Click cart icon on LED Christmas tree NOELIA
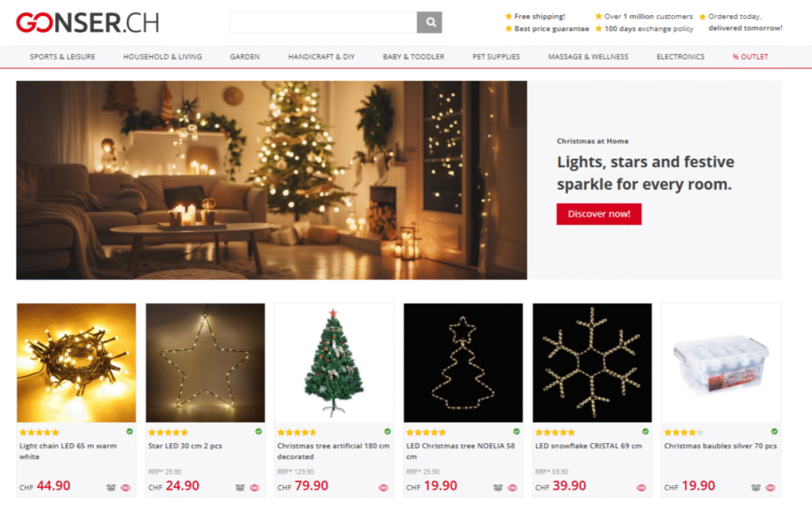 tap(498, 487)
